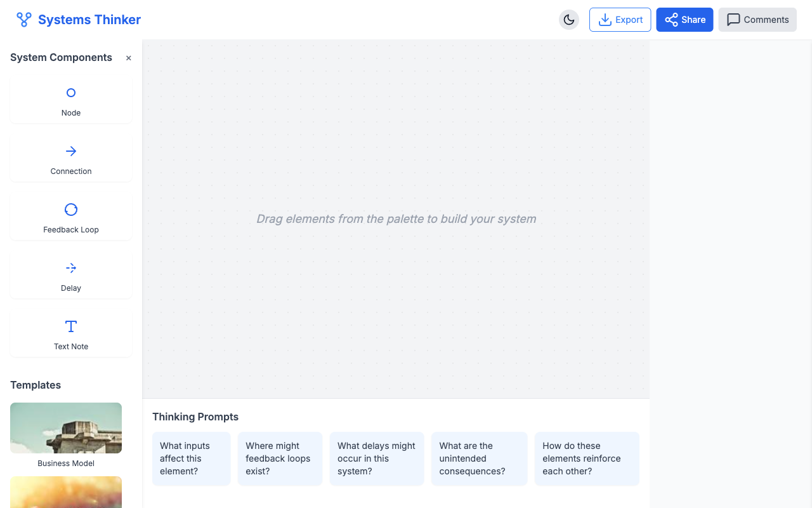Click the 'What inputs affect this element?' prompt

click(191, 458)
